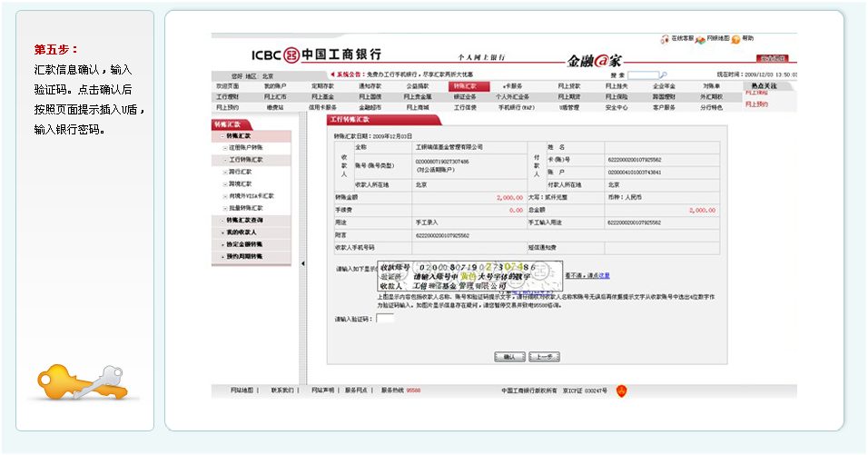Open the 网银地图 site map icon
868x455 pixels.
(x=700, y=39)
